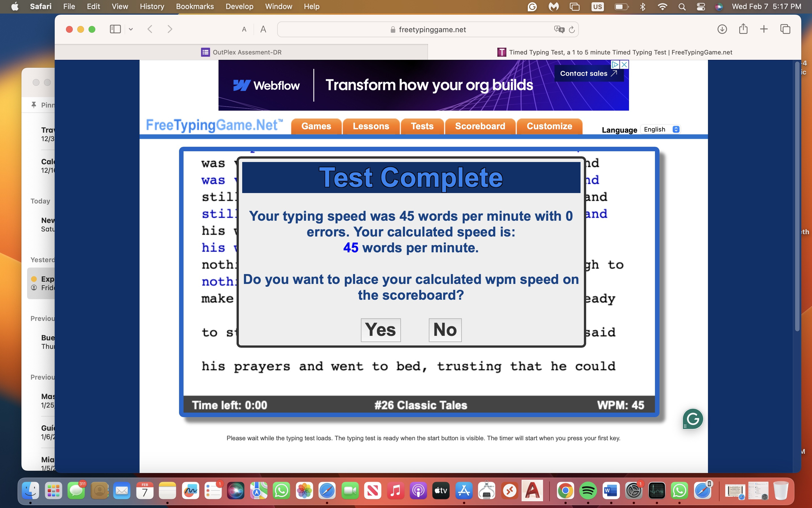
Task: Open the Scoreboard tab
Action: click(x=480, y=126)
